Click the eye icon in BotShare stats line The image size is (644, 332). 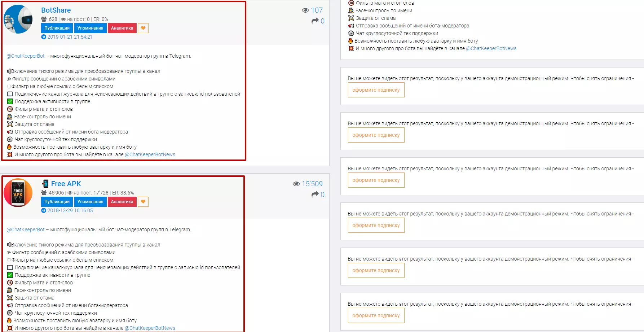click(x=63, y=19)
